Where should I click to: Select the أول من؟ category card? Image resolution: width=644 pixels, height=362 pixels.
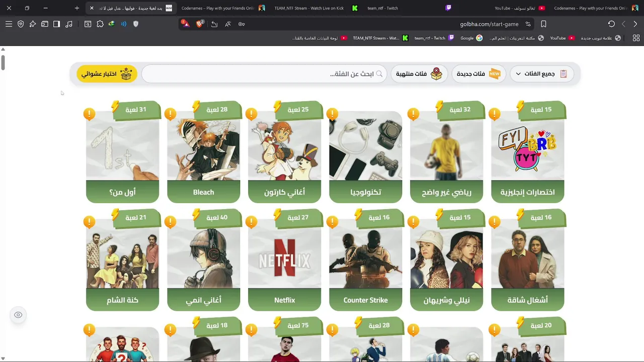(122, 156)
